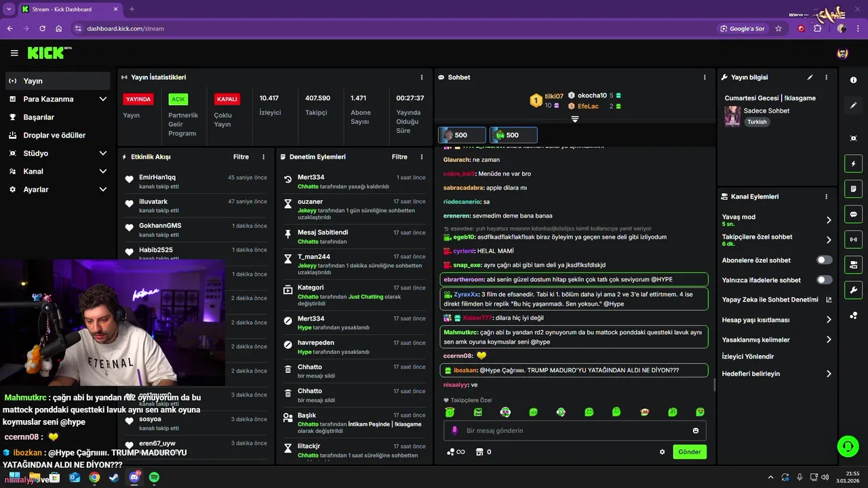This screenshot has height=488, width=868.
Task: Open Yavaş mod settings arrow
Action: (829, 220)
